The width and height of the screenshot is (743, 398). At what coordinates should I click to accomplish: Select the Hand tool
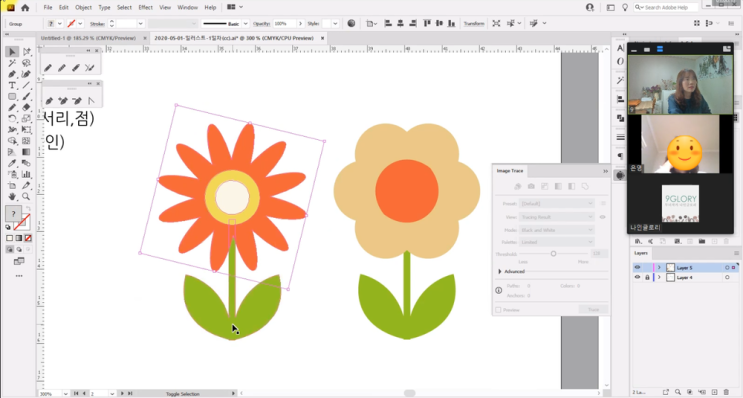pyautogui.click(x=12, y=197)
